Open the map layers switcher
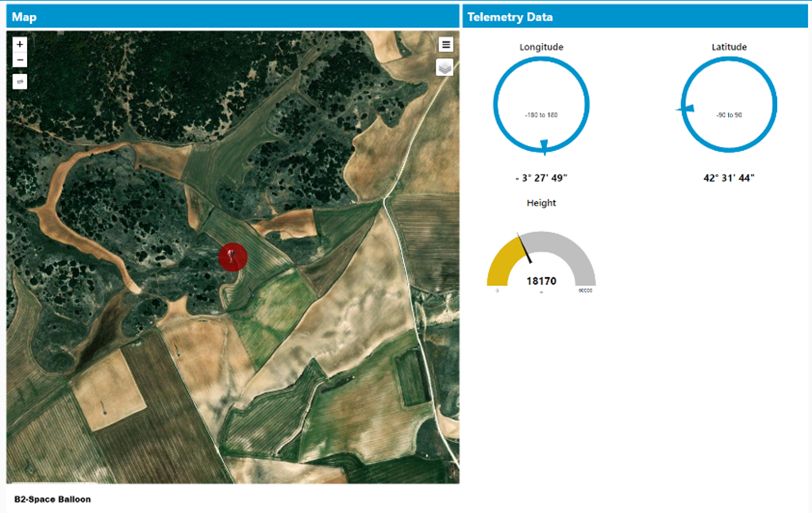812x513 pixels. [x=445, y=67]
